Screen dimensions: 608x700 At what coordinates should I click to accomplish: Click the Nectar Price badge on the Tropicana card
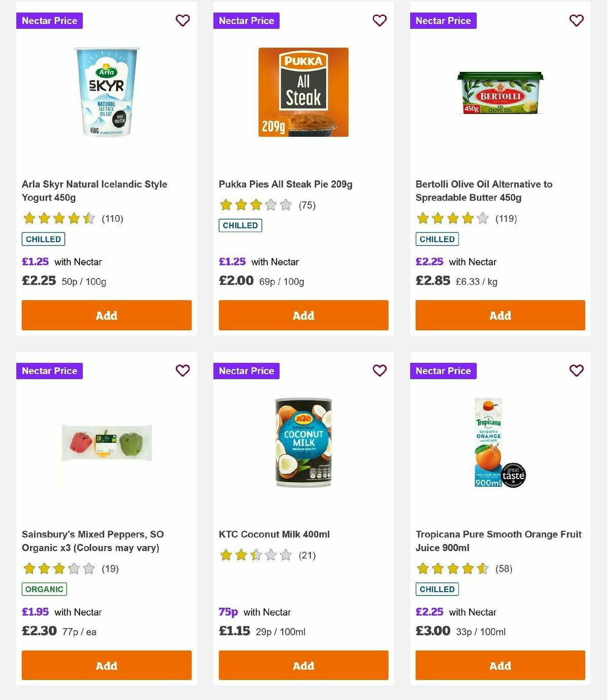point(443,371)
